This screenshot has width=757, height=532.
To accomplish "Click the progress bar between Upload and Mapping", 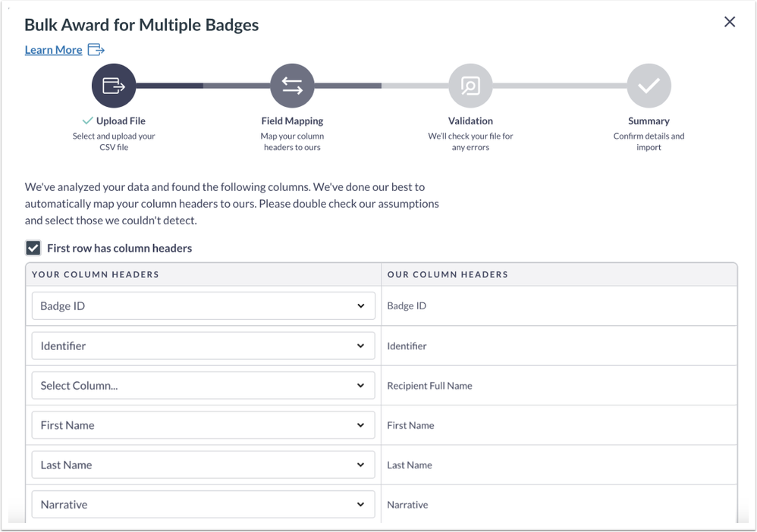I will point(203,86).
